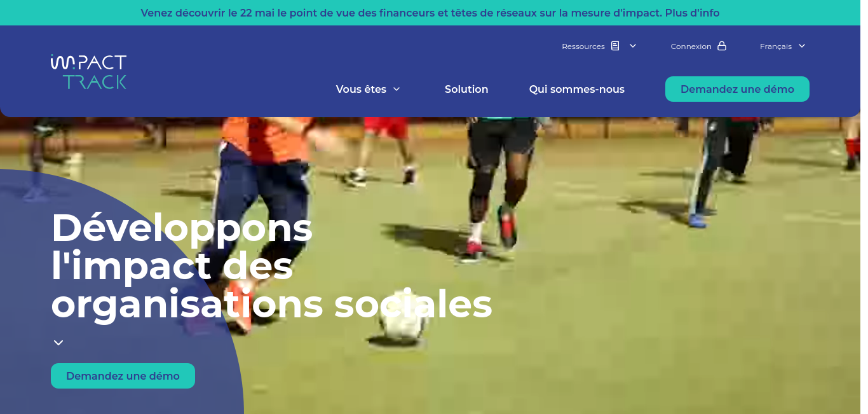The width and height of the screenshot is (868, 414).
Task: Go to the Solution page
Action: pyautogui.click(x=466, y=89)
